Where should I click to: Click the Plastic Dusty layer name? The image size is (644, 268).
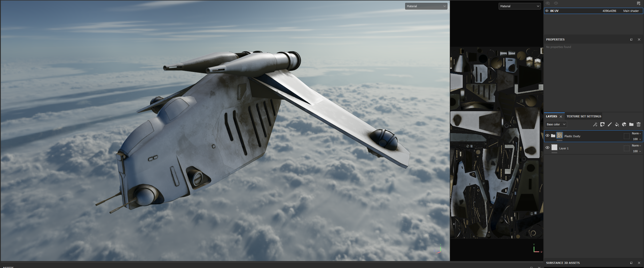point(572,136)
